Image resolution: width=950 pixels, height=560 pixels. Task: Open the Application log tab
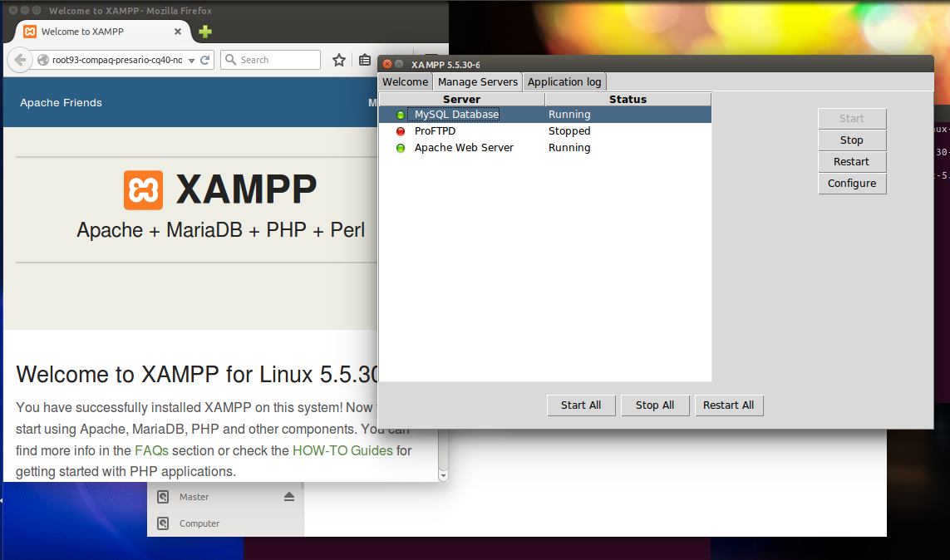[564, 81]
